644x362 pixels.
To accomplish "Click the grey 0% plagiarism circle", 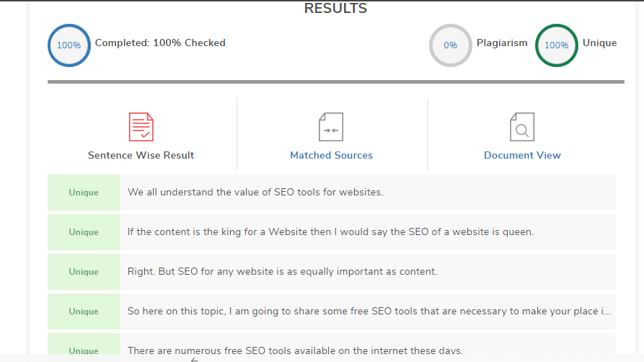I will point(451,45).
